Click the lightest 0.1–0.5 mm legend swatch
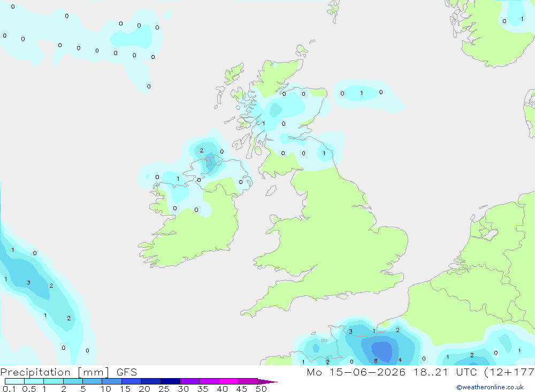The image size is (535, 392). point(14,381)
